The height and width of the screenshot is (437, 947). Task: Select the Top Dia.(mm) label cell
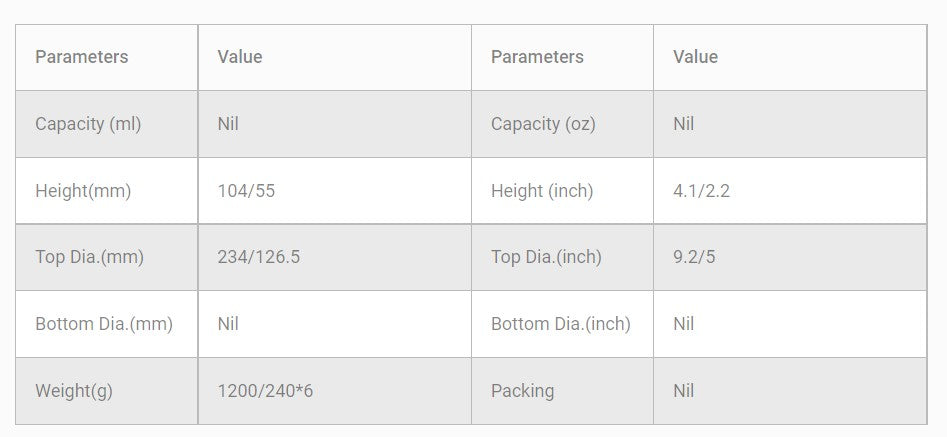tap(90, 257)
